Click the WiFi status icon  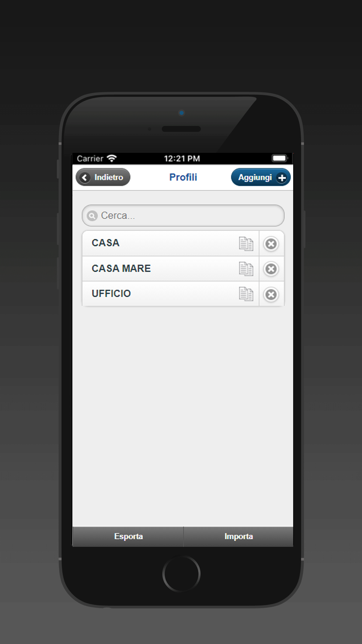(x=112, y=158)
